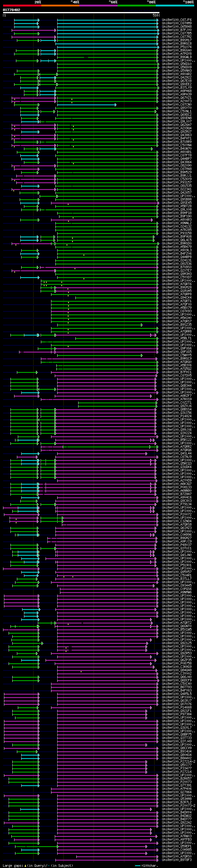Viewport: 197px width, 868px height.
Task: Select the UniRef100_P20072 label
Action: click(x=177, y=514)
